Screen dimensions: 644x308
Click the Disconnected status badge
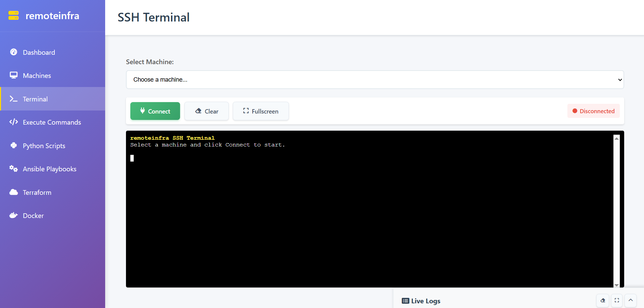[594, 111]
